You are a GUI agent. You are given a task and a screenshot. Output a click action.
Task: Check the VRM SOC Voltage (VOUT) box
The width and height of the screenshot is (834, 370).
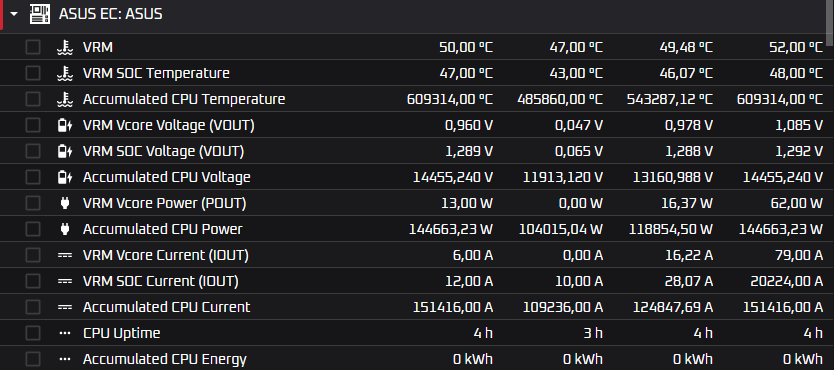click(33, 151)
